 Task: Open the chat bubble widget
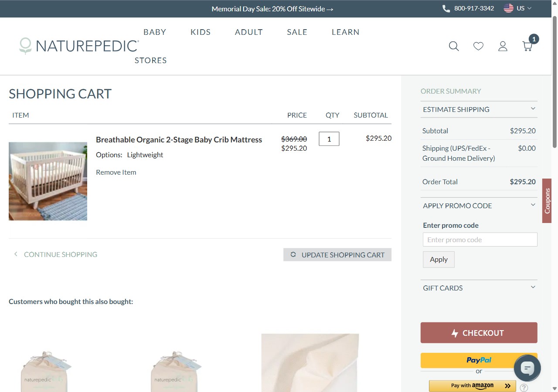[527, 368]
